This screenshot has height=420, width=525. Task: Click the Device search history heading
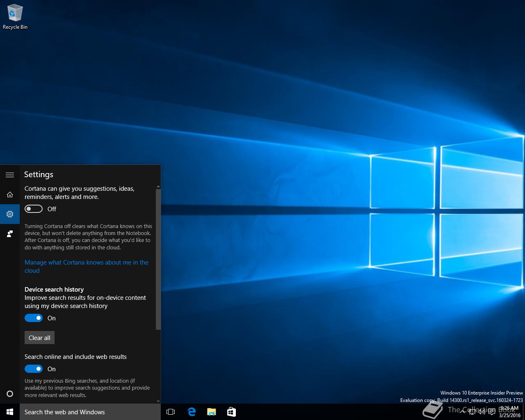click(x=54, y=289)
